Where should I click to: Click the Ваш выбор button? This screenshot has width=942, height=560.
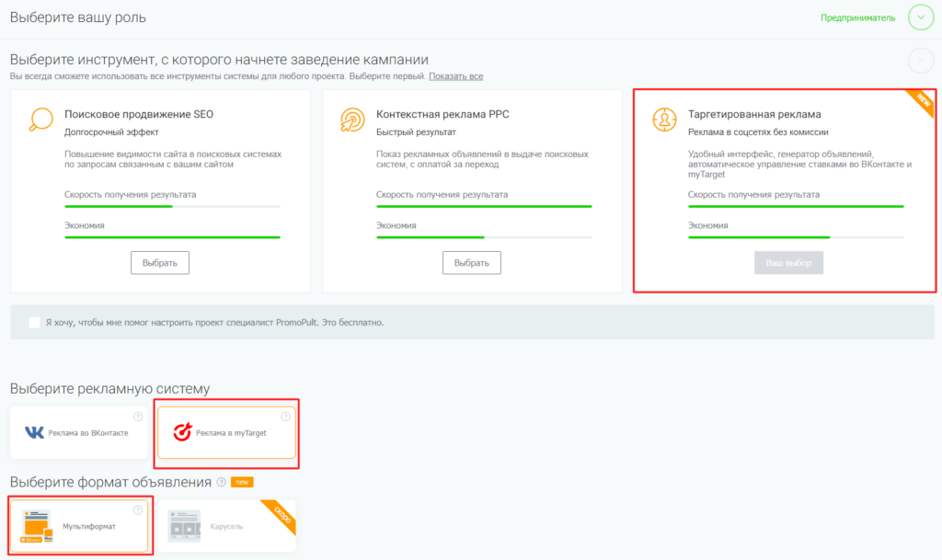[x=788, y=263]
